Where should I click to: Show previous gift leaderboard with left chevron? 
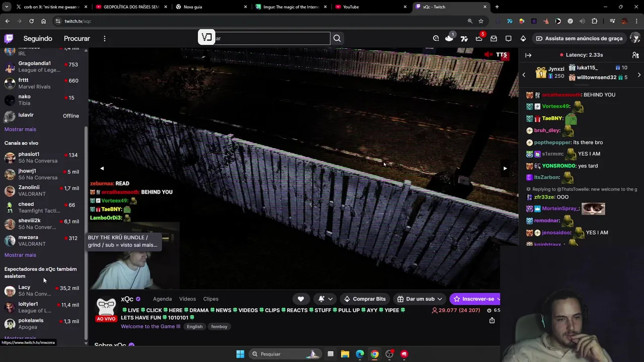point(524,75)
